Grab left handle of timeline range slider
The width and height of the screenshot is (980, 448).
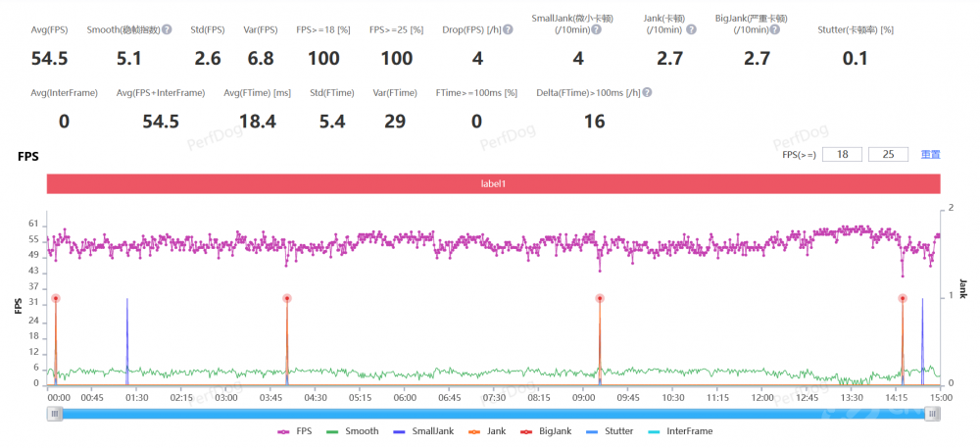coord(55,414)
